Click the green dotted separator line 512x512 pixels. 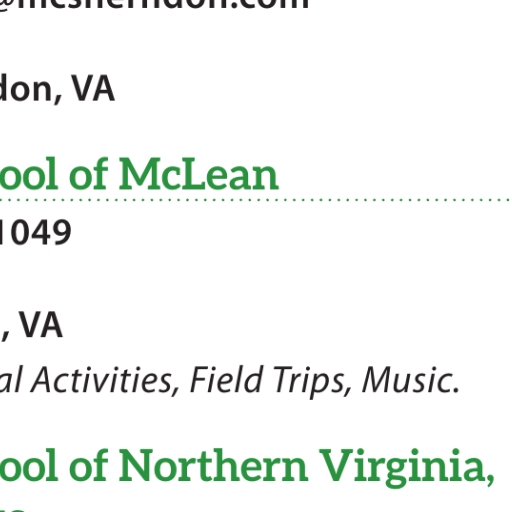tap(255, 200)
